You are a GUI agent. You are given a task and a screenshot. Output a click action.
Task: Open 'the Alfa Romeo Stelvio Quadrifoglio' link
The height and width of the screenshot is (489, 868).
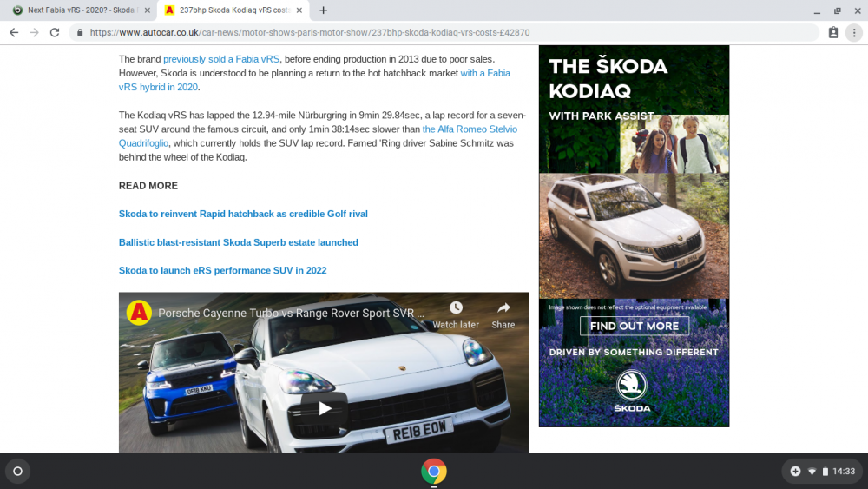pos(318,136)
